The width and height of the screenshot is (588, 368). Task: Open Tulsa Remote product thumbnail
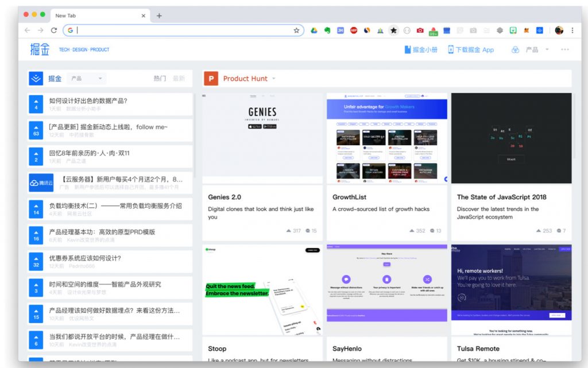tap(511, 290)
